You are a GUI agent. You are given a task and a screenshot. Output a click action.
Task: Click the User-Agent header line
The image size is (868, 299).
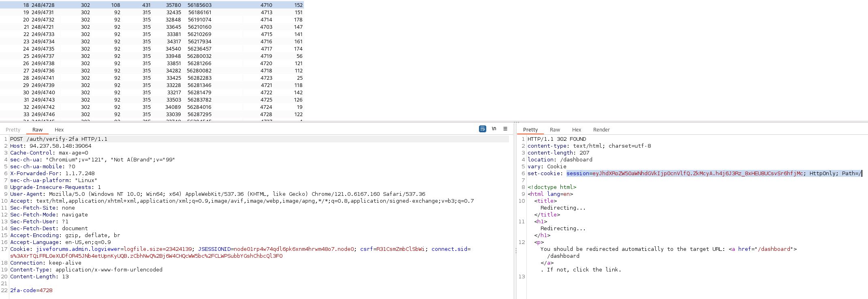click(218, 194)
